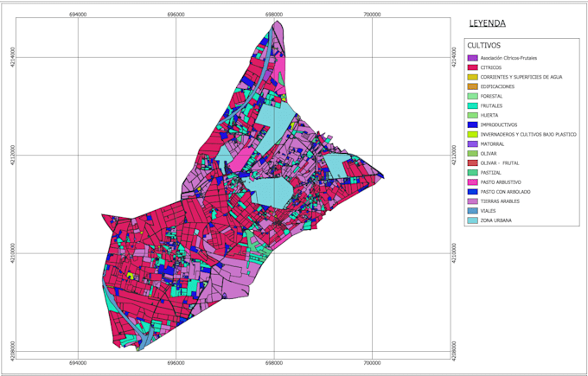Click the OLIVAR - FRUTAL red-brown swatch
Screen dimensions: 588x376
472,163
